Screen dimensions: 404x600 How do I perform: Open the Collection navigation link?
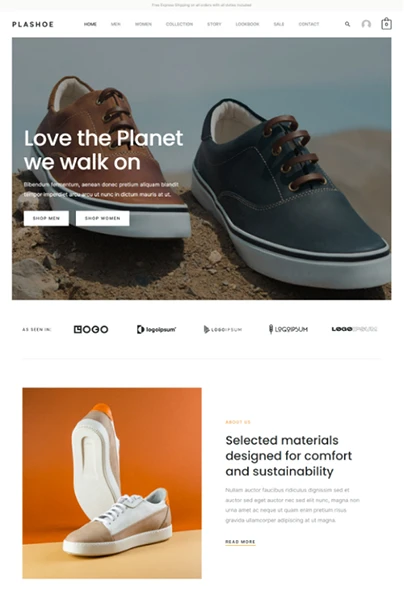pyautogui.click(x=179, y=24)
